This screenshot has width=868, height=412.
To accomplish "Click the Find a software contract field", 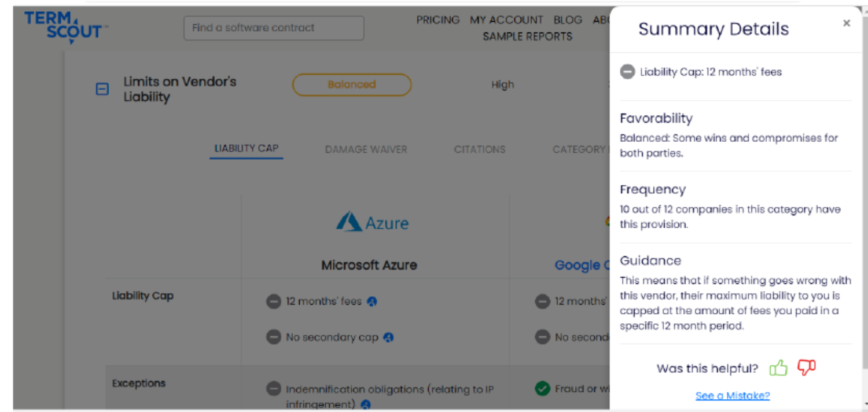I will (x=274, y=28).
